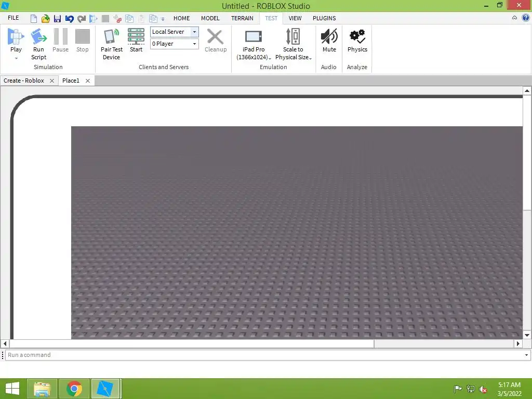Open Help with question mark icon
The height and width of the screenshot is (399, 532).
[x=526, y=18]
